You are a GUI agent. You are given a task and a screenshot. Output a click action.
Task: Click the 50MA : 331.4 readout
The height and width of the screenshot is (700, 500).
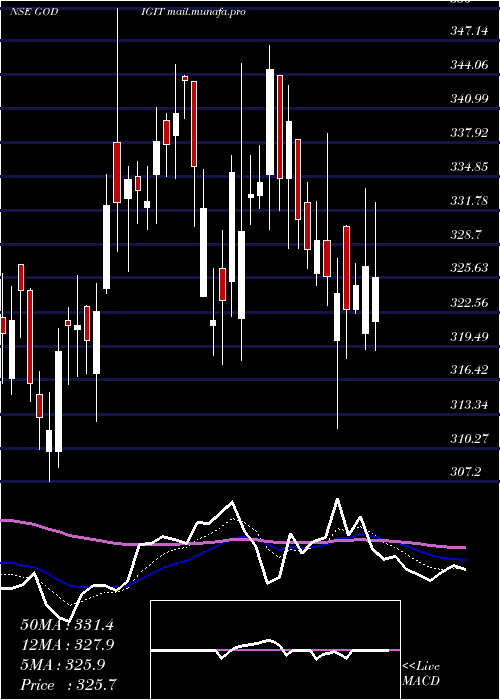pos(67,625)
